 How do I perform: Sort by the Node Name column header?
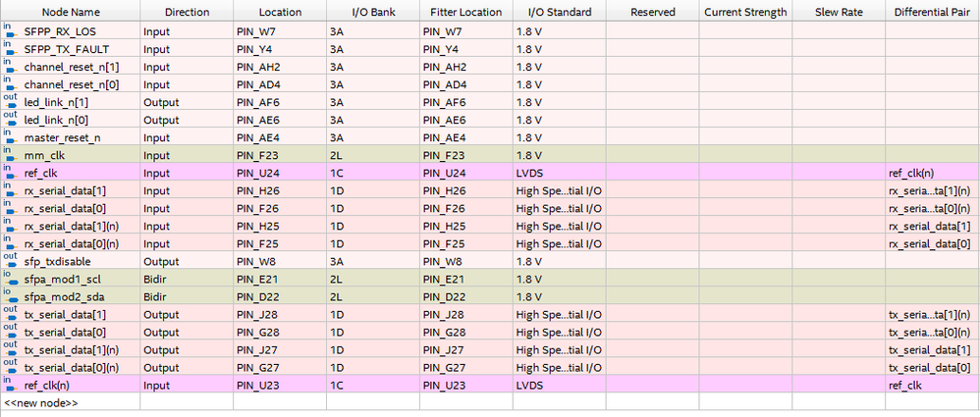[70, 12]
